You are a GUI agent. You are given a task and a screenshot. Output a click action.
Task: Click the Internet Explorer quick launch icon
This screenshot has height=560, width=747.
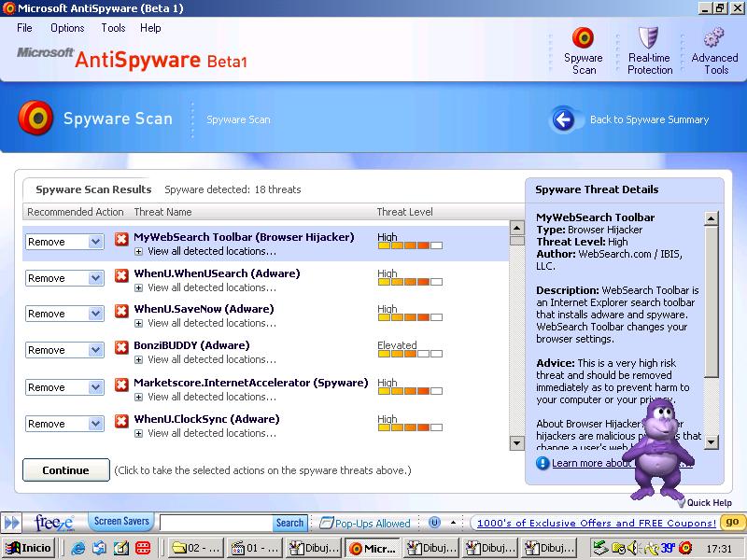tap(78, 548)
